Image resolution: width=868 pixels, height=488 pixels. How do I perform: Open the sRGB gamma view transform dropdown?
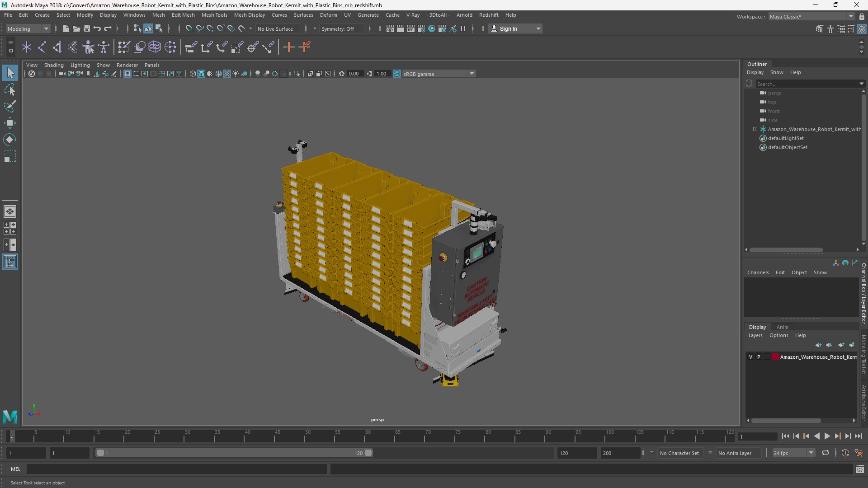[472, 74]
